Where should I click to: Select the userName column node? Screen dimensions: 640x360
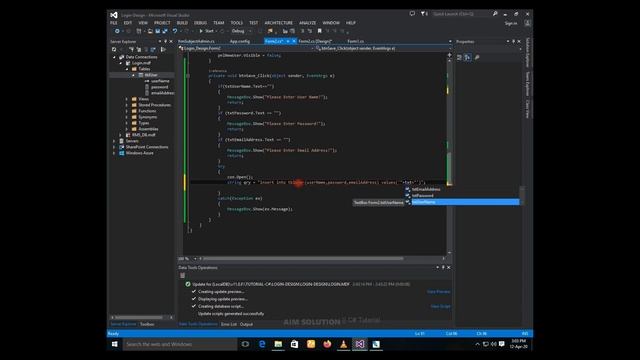(160, 81)
